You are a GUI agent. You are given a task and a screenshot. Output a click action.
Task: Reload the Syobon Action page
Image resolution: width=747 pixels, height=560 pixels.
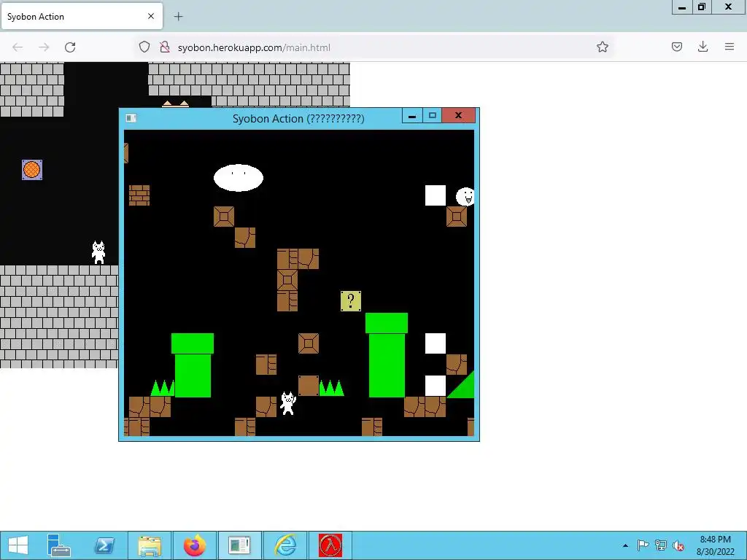pos(70,47)
